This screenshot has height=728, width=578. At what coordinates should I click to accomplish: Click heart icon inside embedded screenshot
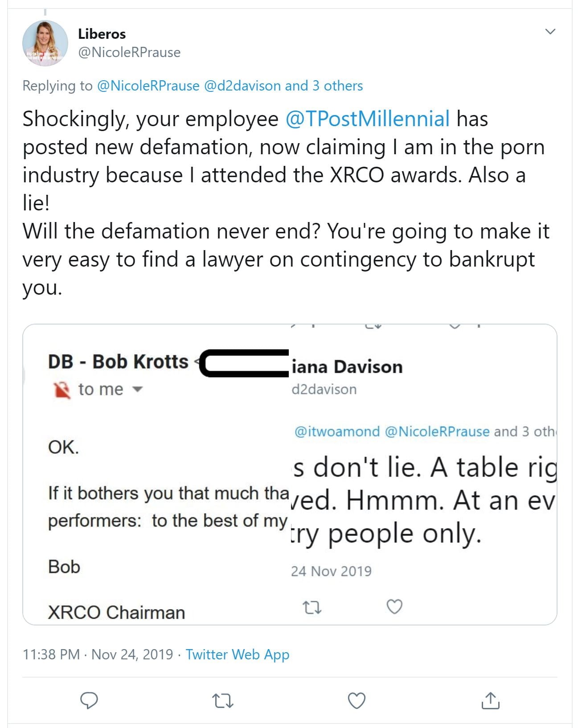click(394, 607)
